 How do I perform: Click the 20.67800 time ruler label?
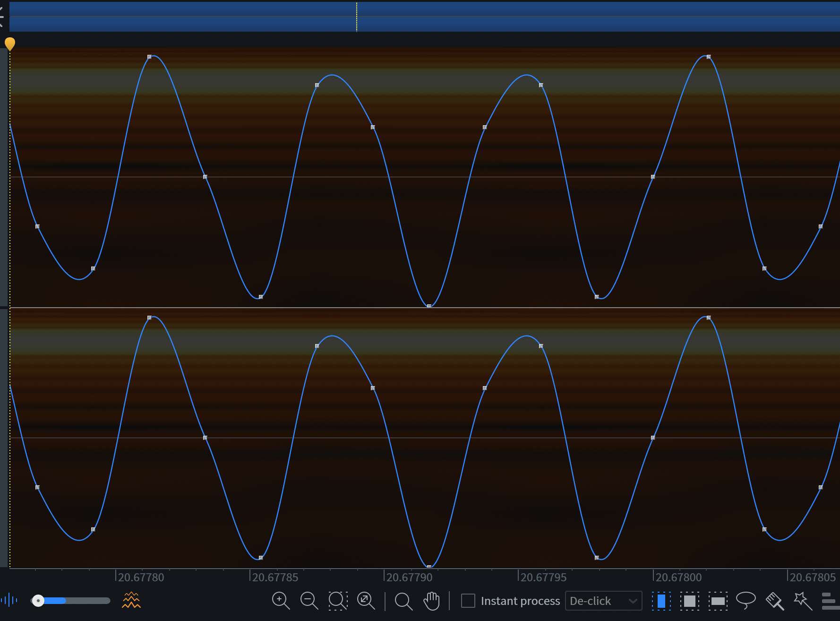[678, 577]
